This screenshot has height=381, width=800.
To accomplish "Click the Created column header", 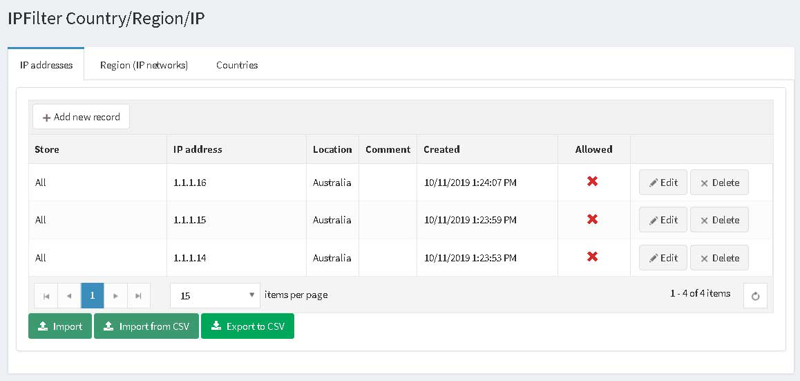I will click(x=487, y=149).
